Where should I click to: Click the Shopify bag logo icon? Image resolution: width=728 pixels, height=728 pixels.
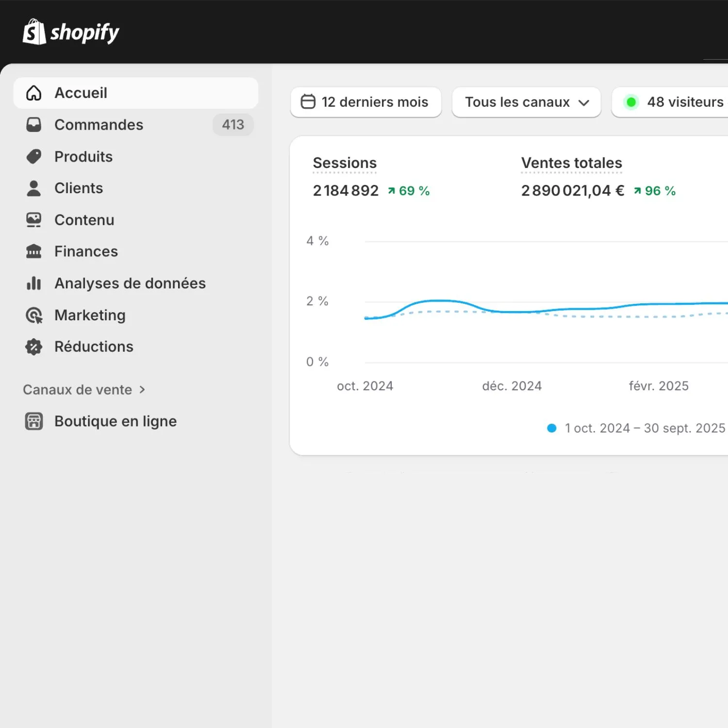click(34, 32)
